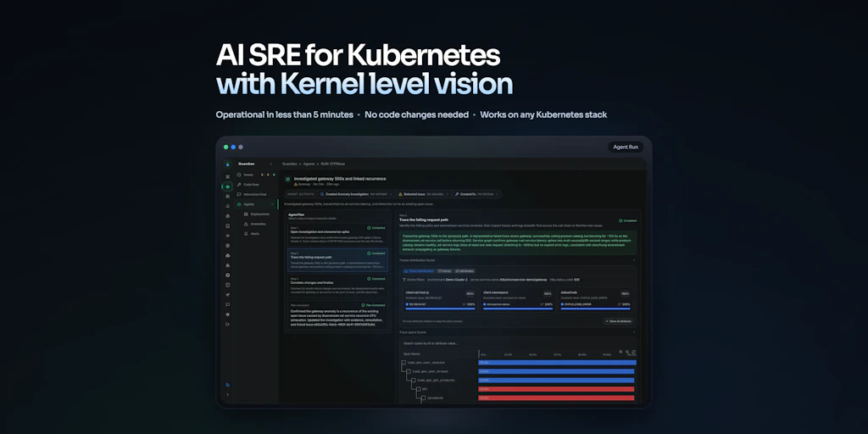
Task: Click the warning triangle on Detected issue
Action: point(400,194)
